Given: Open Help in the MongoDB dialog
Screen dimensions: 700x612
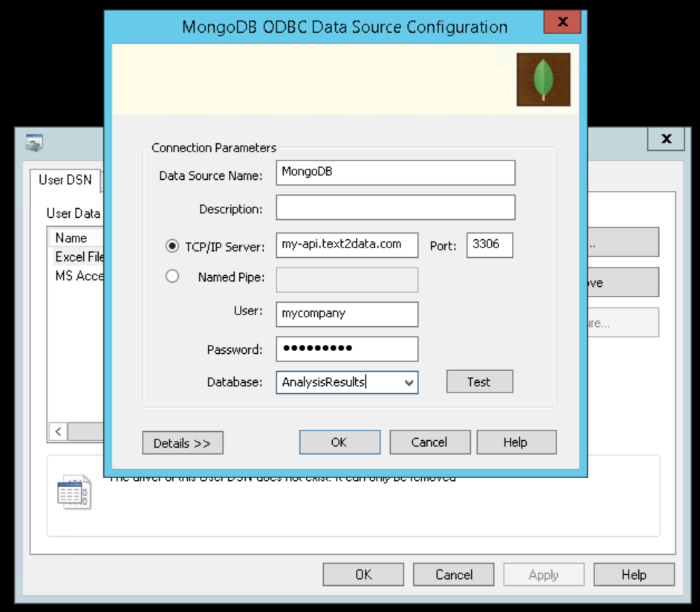Looking at the screenshot, I should [517, 442].
